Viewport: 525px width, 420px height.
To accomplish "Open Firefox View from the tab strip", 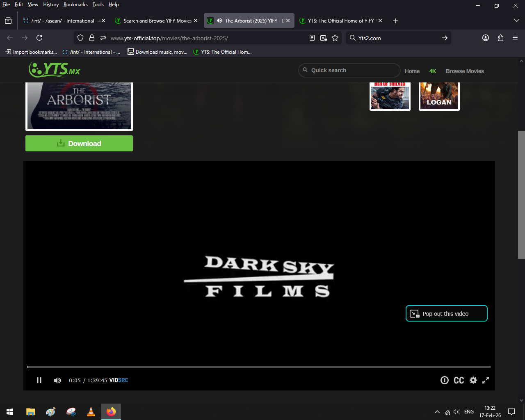I will pos(8,21).
